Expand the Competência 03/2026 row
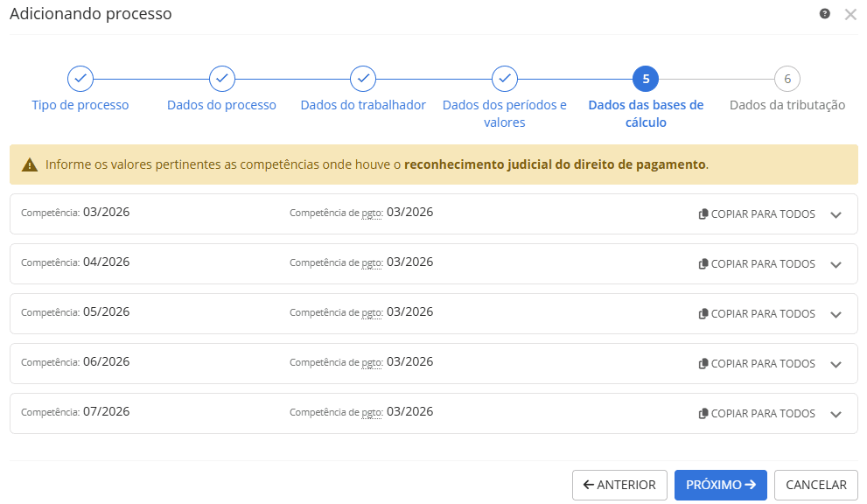 836,213
